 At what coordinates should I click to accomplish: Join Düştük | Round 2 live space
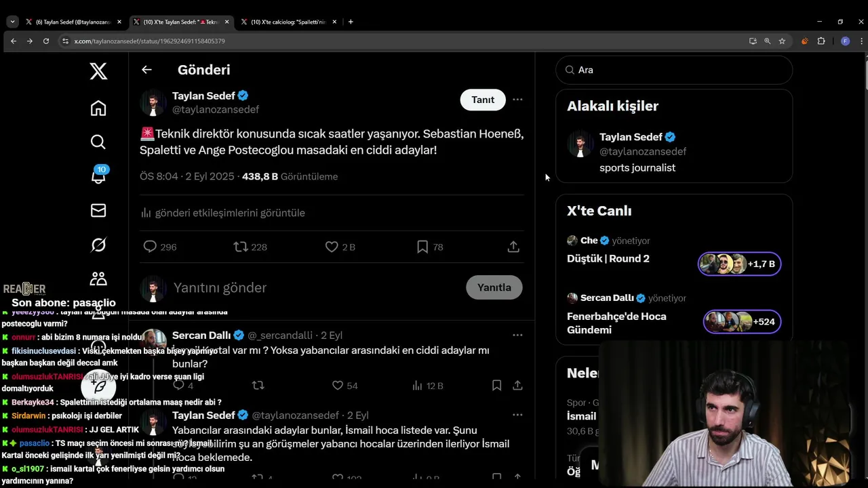coord(608,258)
